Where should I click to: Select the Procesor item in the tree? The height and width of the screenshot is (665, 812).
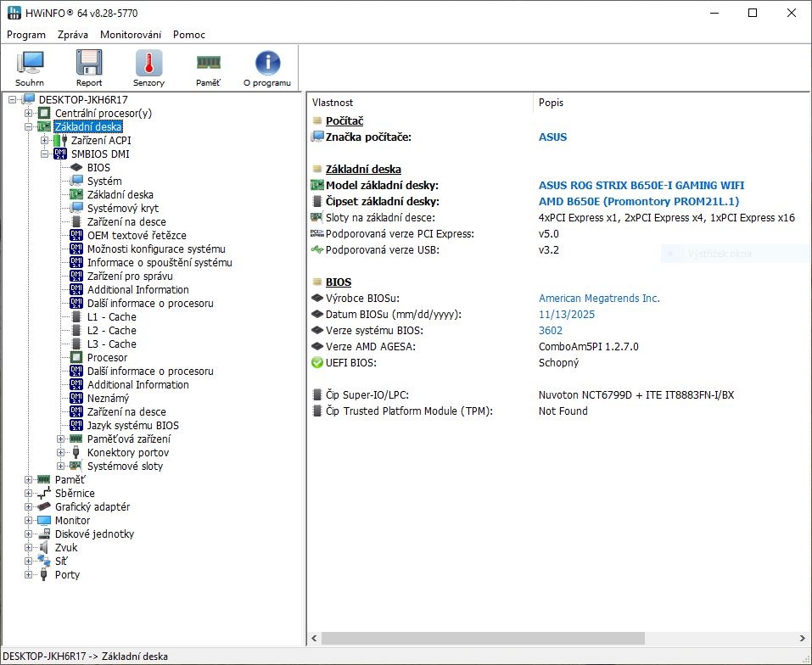(x=108, y=357)
